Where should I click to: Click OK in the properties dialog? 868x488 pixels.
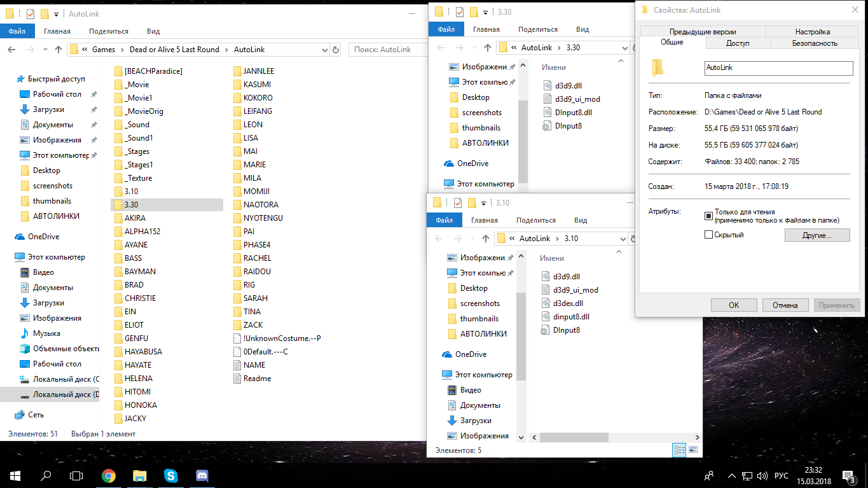[x=734, y=305]
